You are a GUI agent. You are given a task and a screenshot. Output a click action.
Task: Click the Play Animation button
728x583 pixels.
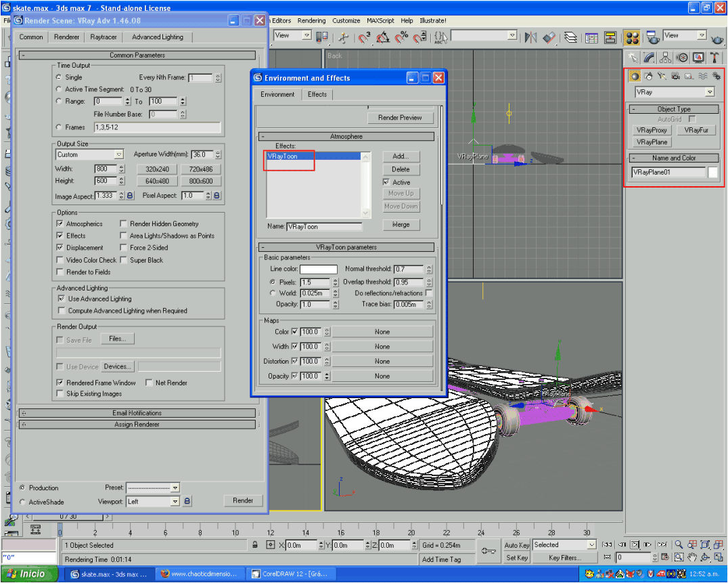click(635, 544)
